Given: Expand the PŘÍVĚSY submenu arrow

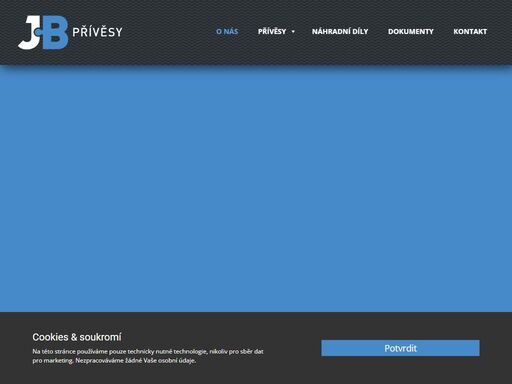Looking at the screenshot, I should 293,32.
